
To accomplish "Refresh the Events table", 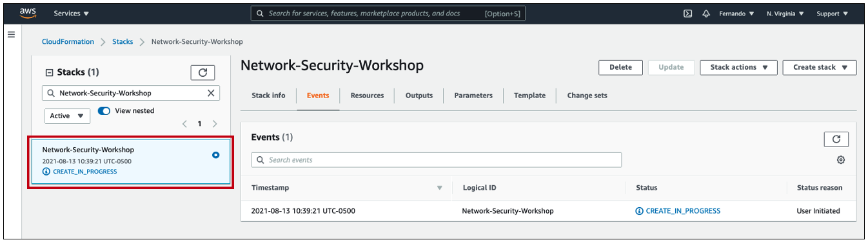I will tap(836, 139).
